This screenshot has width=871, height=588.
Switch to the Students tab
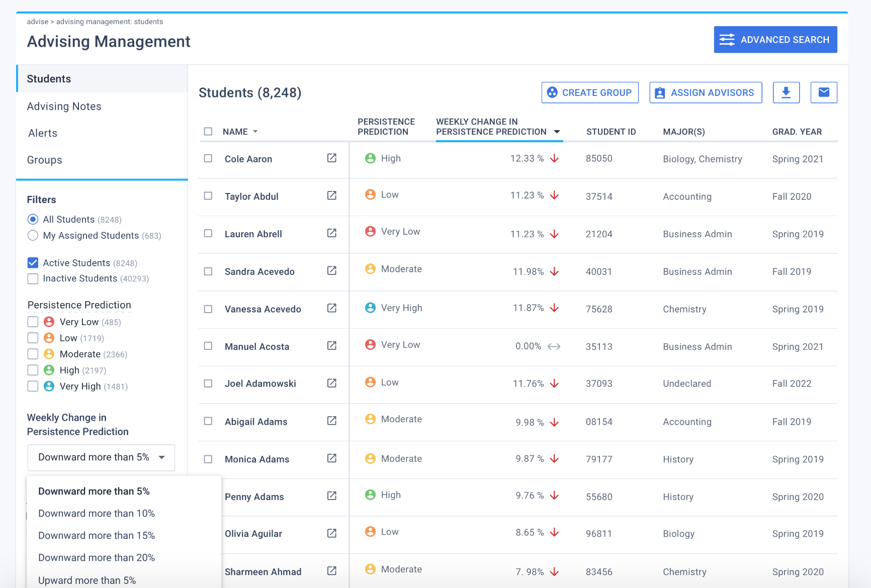tap(102, 79)
